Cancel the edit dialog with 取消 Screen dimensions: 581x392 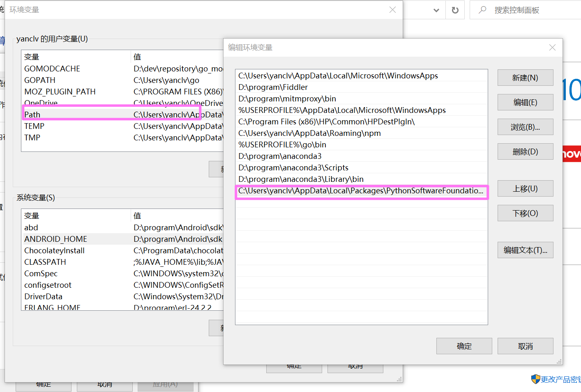click(x=525, y=346)
